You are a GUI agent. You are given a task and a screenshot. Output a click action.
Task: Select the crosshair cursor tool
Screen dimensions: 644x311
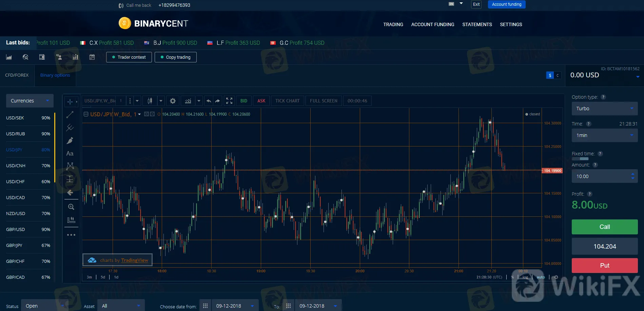[70, 101]
